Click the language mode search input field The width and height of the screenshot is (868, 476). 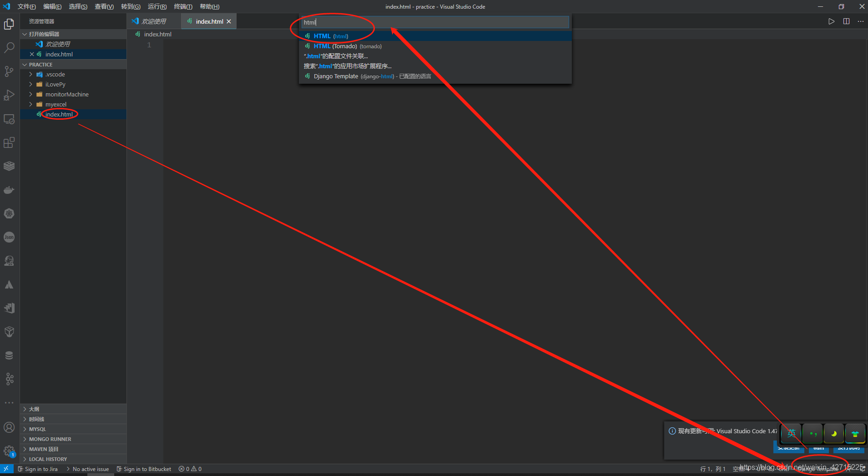435,22
